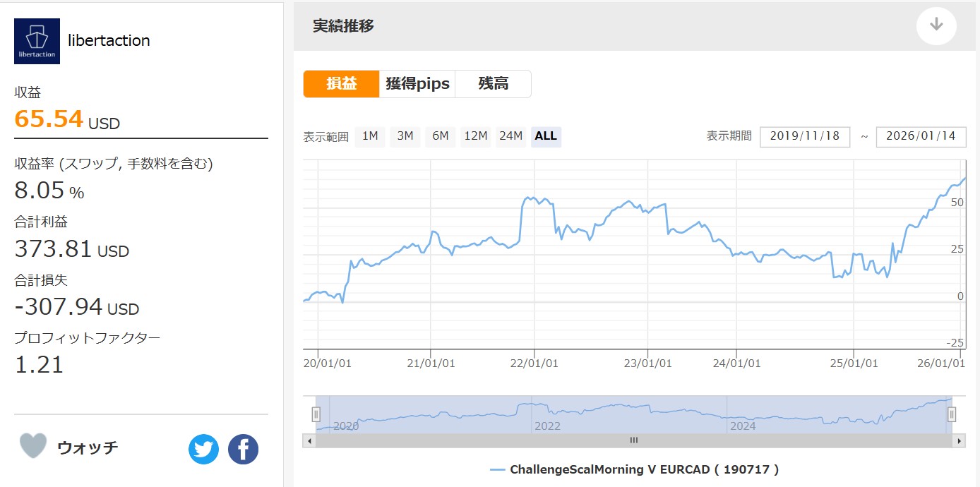
Task: Switch to the 獲得pips tab
Action: point(417,84)
